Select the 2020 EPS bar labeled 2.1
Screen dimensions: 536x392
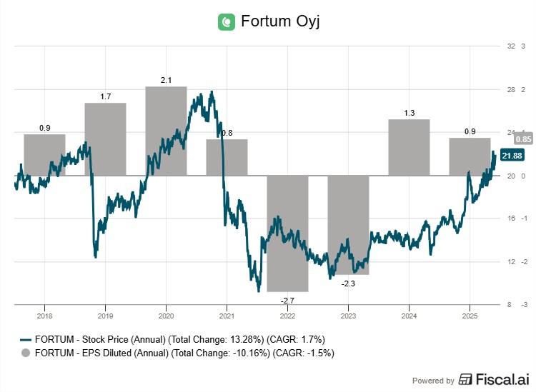[166, 131]
